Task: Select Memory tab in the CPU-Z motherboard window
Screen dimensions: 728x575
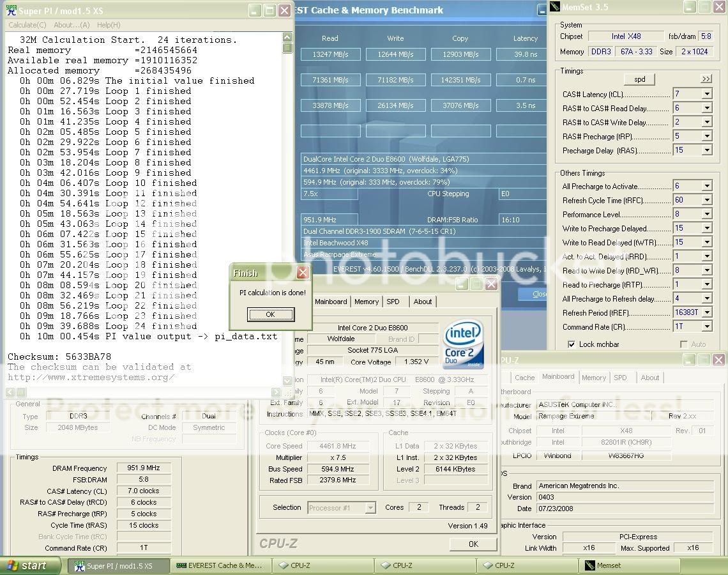Action: click(594, 378)
